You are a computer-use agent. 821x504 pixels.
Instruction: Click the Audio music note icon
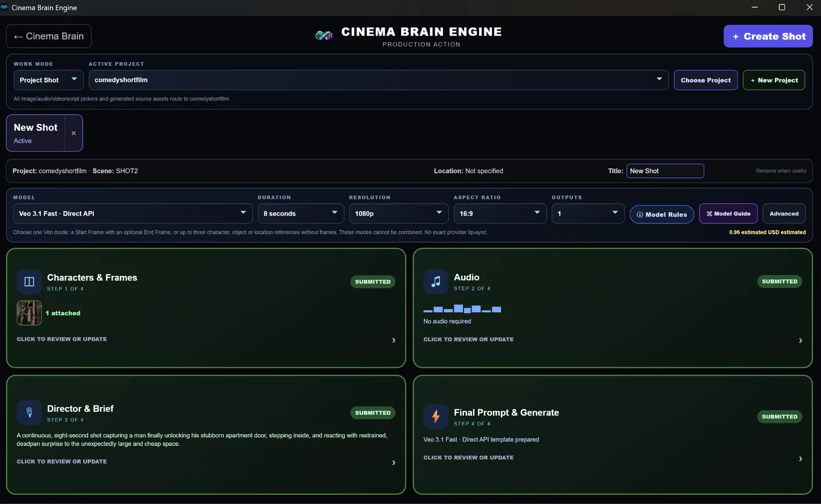click(436, 281)
